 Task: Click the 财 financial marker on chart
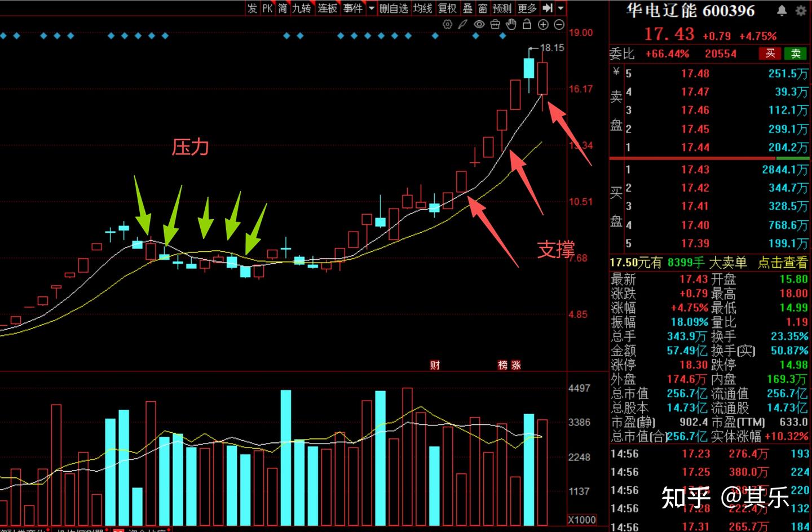(435, 365)
